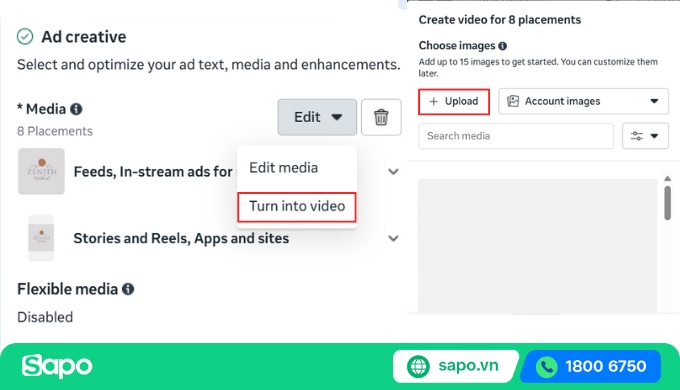Click the Disabled flexible media status text

[x=45, y=317]
